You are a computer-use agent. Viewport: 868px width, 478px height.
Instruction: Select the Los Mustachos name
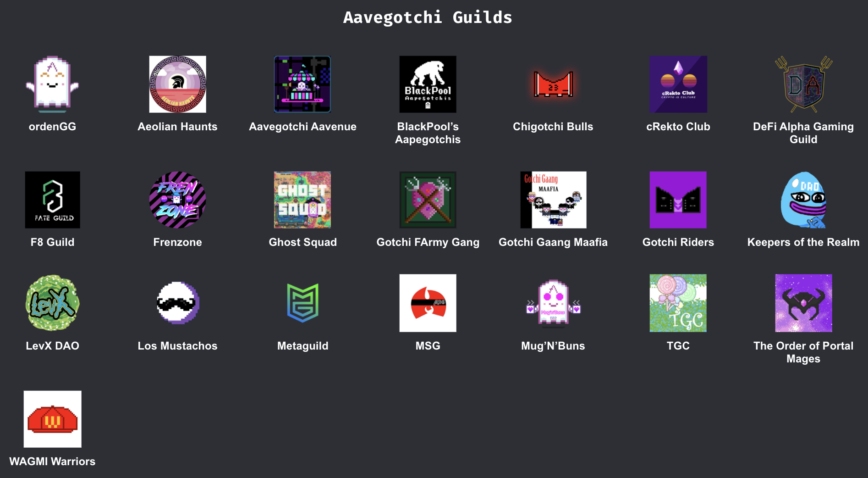[177, 346]
